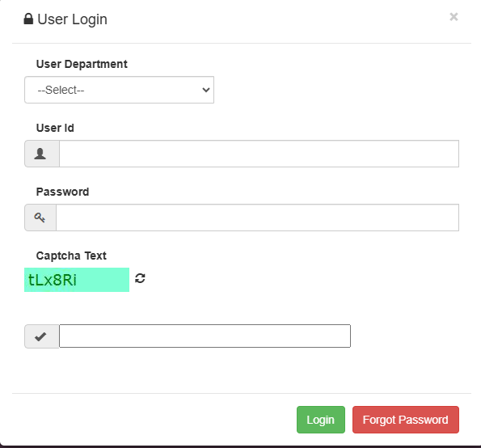
Task: Click the padlock icon beside User Login
Action: [28, 19]
